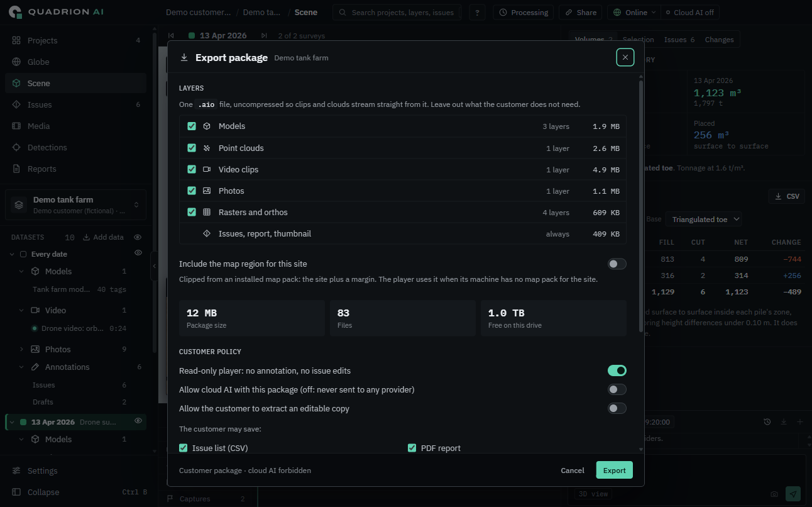The image size is (812, 507).
Task: Open the Online status dropdown
Action: click(634, 13)
